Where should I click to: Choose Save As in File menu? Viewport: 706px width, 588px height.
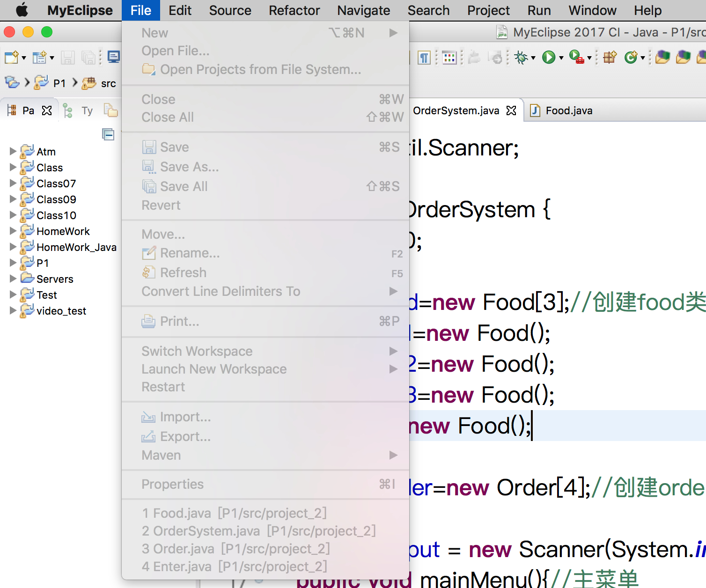point(265,167)
